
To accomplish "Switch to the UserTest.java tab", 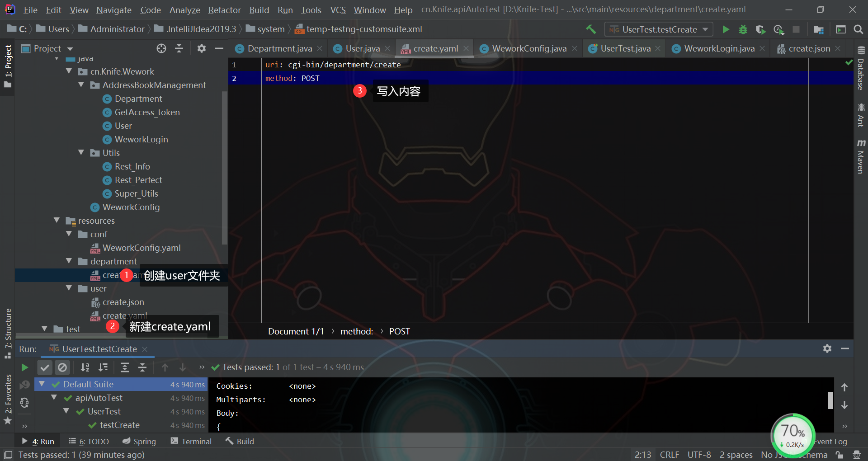I will [x=625, y=48].
